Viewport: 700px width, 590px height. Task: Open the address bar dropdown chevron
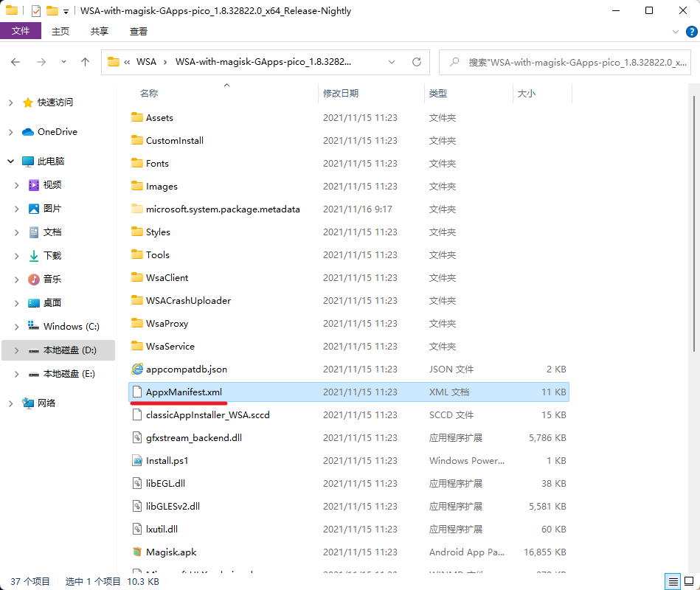(392, 62)
